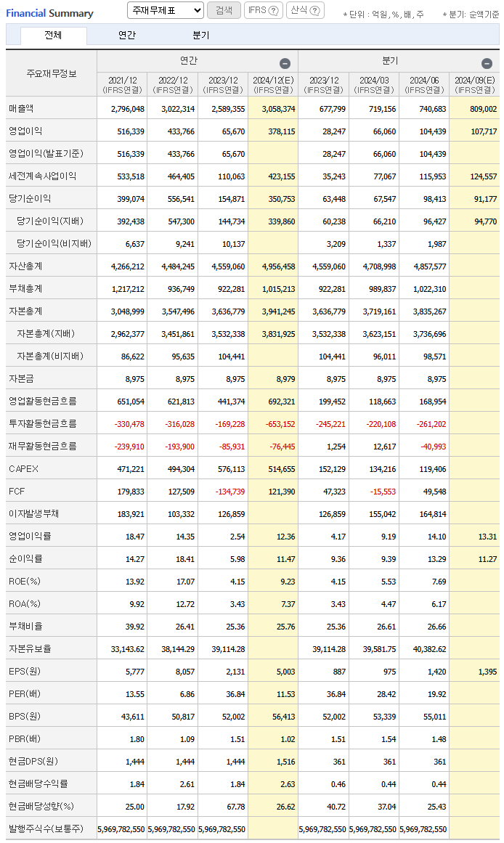
Task: Select the 세전계속사업이익 row label
Action: pyautogui.click(x=43, y=176)
